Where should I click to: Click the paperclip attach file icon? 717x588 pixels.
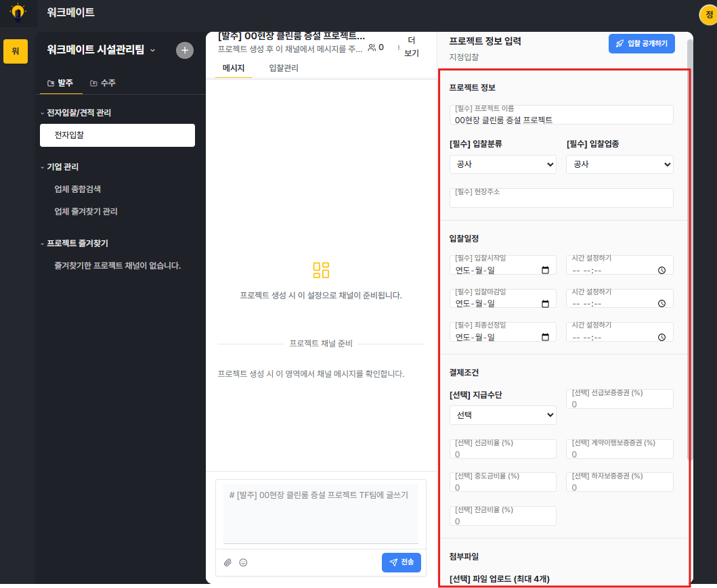227,562
